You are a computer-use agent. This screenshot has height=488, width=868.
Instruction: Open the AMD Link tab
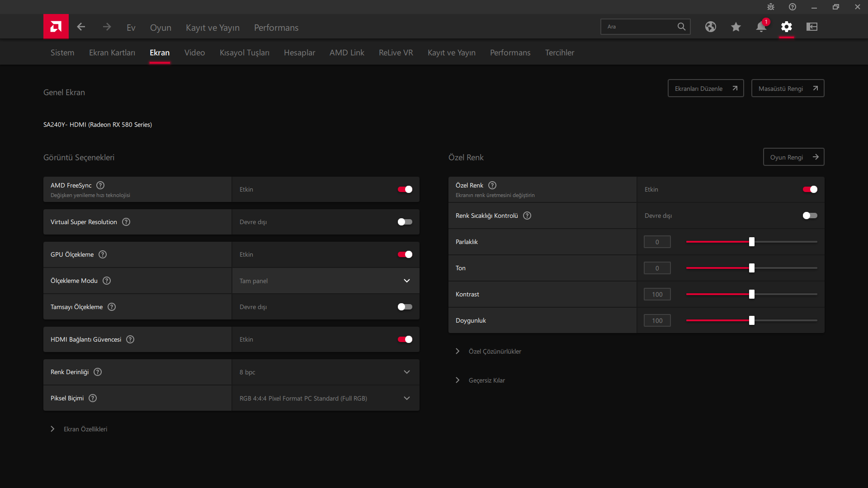point(347,52)
